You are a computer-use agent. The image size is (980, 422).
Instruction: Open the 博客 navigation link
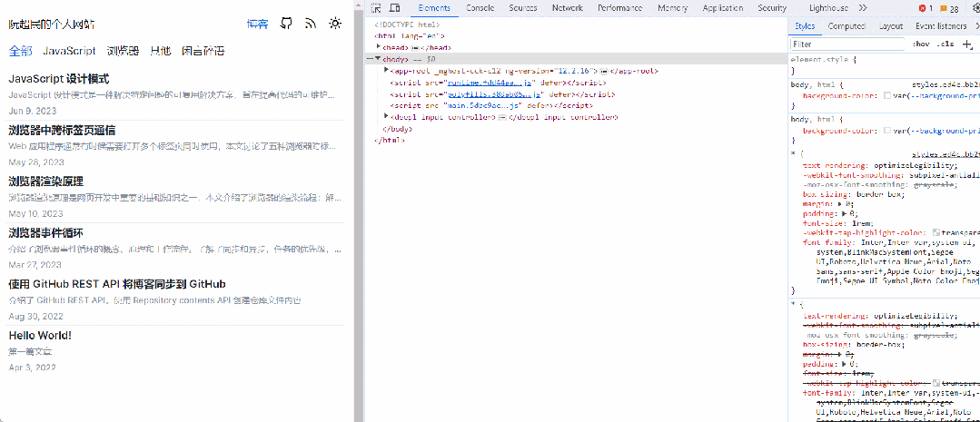pos(258,24)
